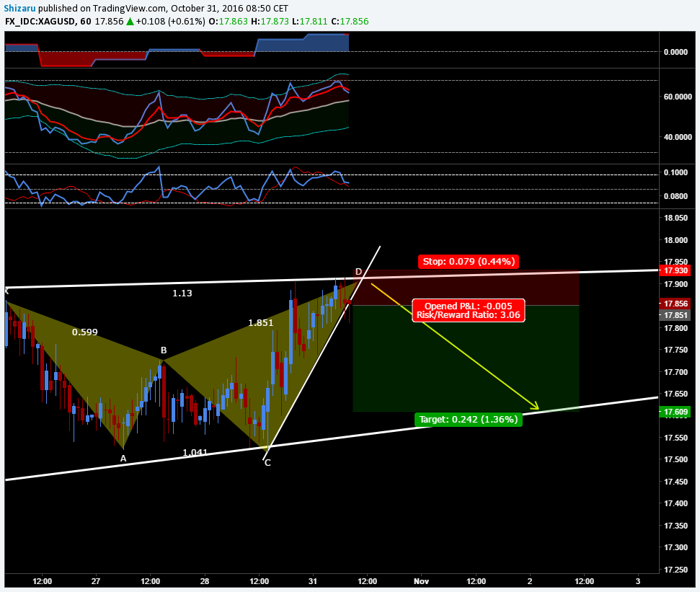Select the 17.856 current price label
The image size is (700, 592).
click(x=675, y=304)
